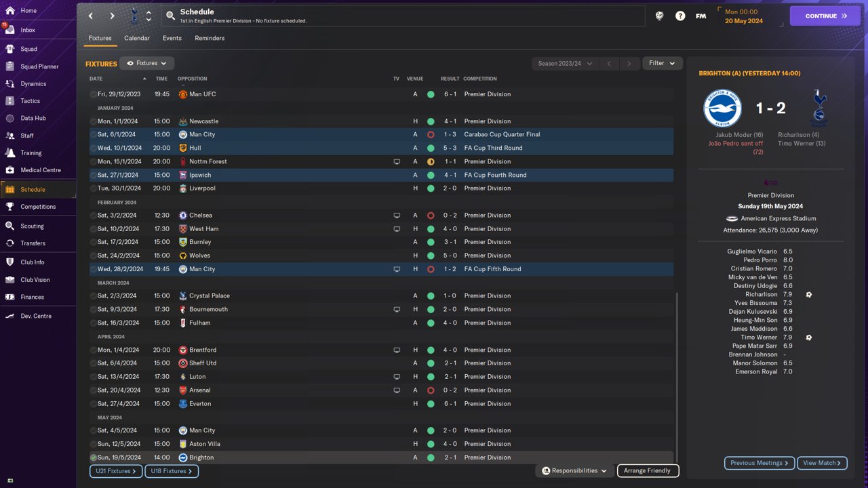This screenshot has width=868, height=488.
Task: Open help via the question mark icon
Action: 680,16
